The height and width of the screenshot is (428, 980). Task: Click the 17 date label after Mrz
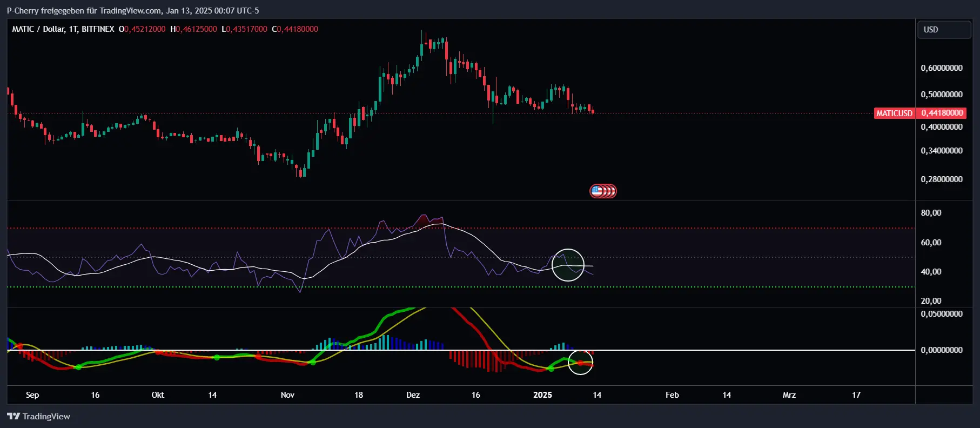(x=856, y=395)
